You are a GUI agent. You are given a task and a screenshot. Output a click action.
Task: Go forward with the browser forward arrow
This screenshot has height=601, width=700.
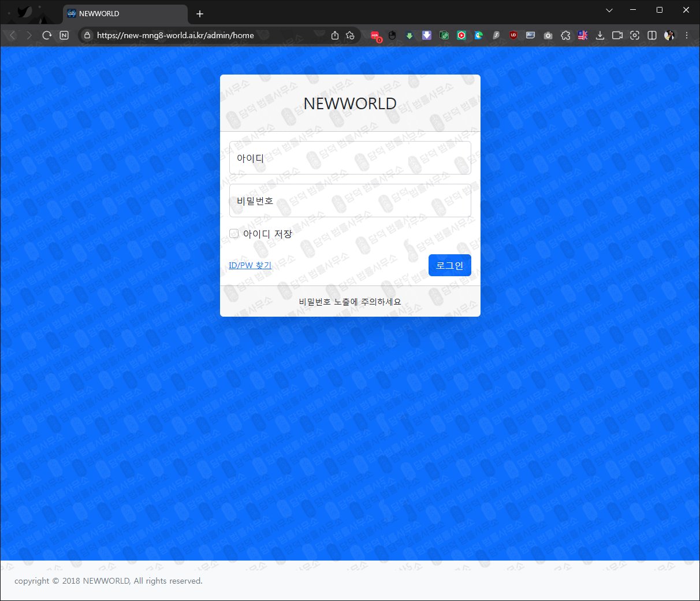(29, 35)
